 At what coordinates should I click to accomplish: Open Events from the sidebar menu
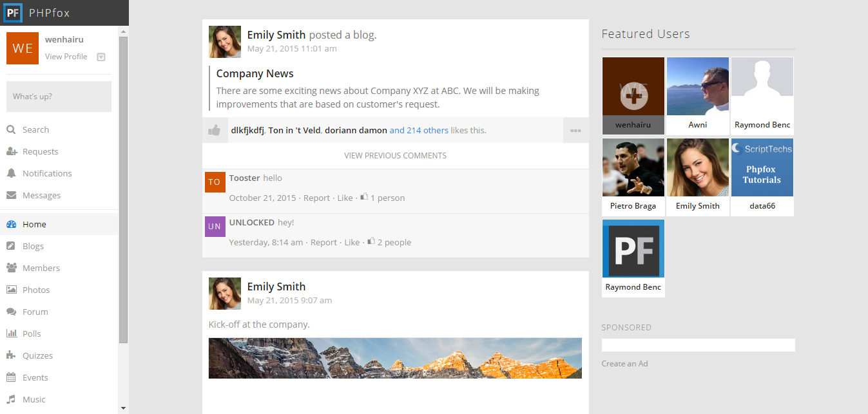point(59,377)
